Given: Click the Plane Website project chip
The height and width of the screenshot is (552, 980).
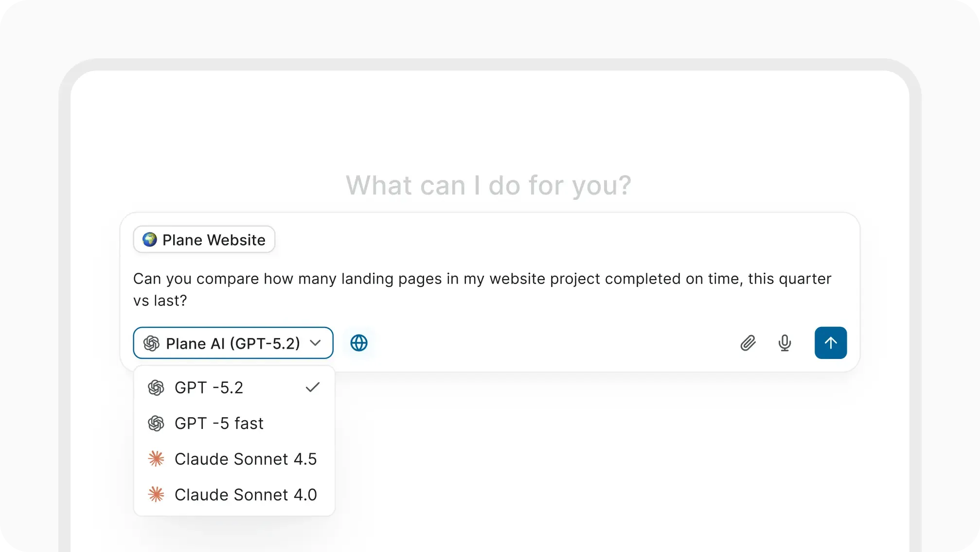Looking at the screenshot, I should pos(214,240).
